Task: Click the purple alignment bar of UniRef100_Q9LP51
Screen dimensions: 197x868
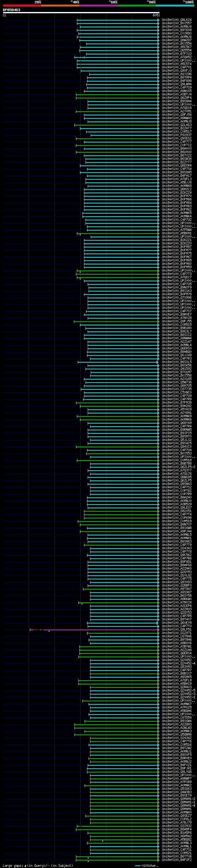Action: [x=94, y=629]
